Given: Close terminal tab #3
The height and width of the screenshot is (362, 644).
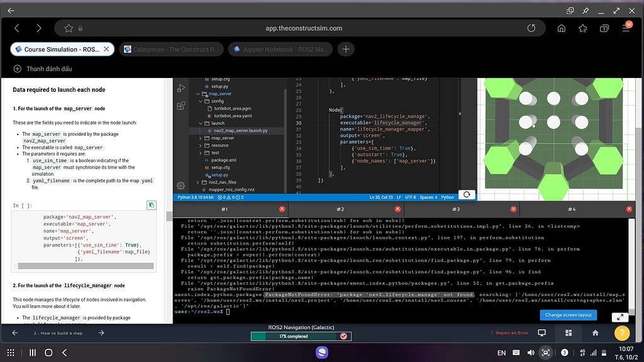Looking at the screenshot, I should click(x=514, y=209).
